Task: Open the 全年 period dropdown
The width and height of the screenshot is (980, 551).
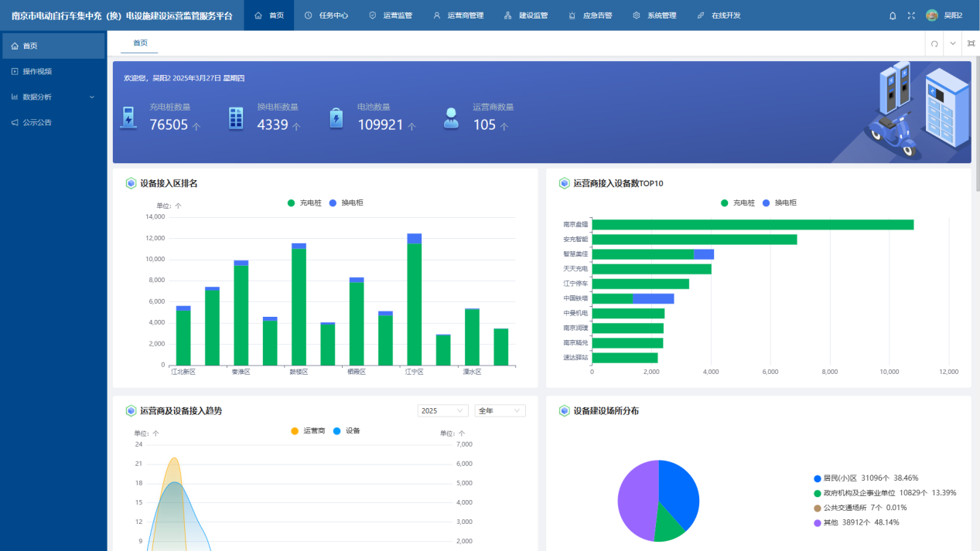Action: point(500,411)
